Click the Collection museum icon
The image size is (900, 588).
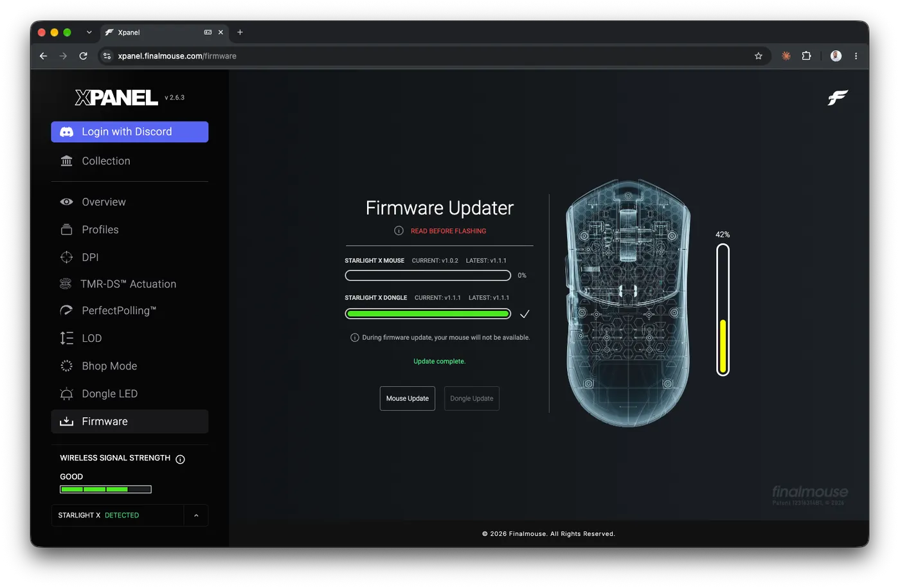click(66, 161)
